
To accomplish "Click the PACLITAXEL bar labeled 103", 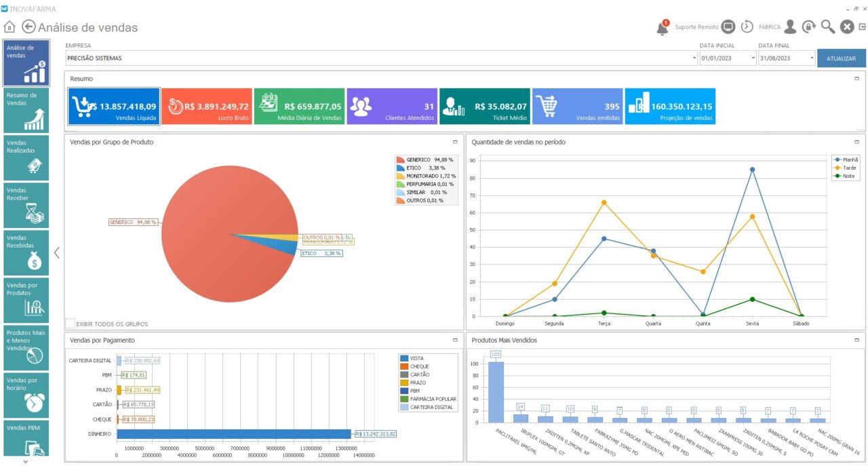I will pyautogui.click(x=496, y=391).
